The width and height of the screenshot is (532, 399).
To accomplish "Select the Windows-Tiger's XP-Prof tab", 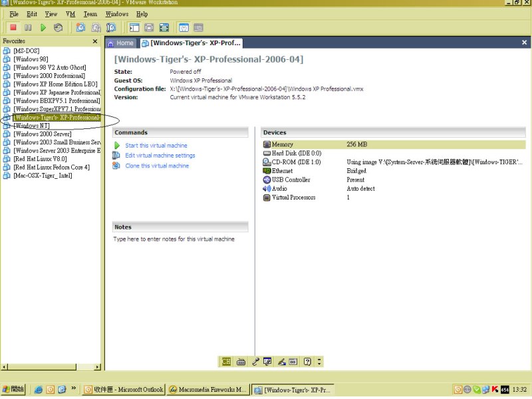I will click(x=192, y=43).
